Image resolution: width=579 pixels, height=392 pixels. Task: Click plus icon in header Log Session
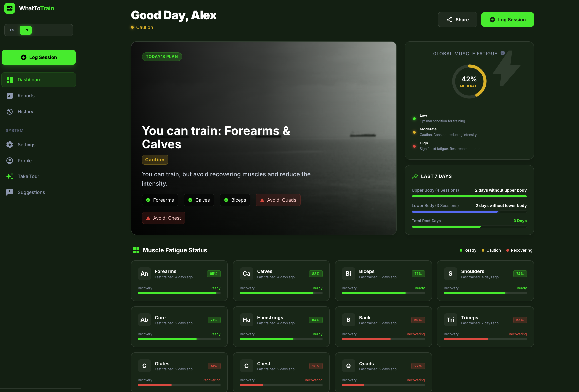pos(492,20)
